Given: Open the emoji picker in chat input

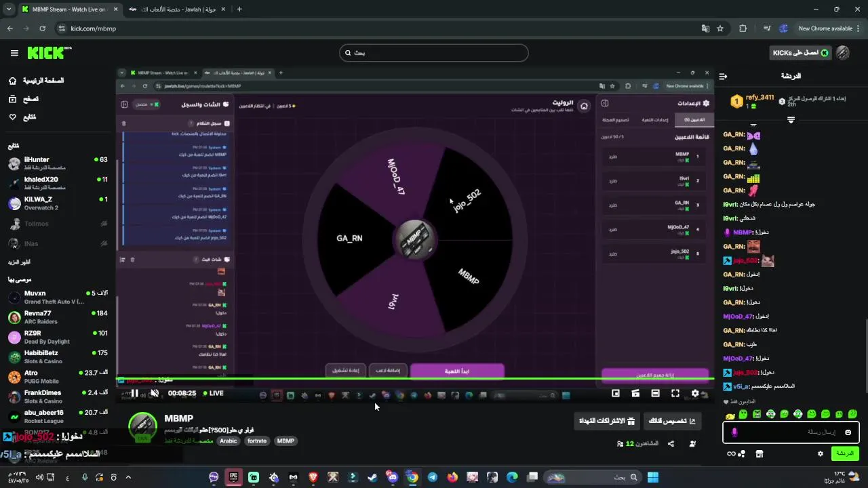Looking at the screenshot, I should pos(848,432).
